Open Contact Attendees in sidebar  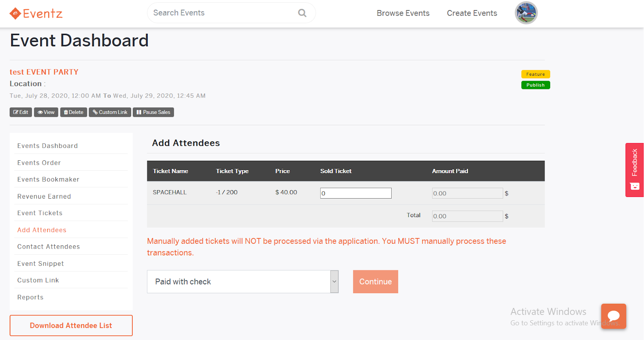click(x=49, y=247)
